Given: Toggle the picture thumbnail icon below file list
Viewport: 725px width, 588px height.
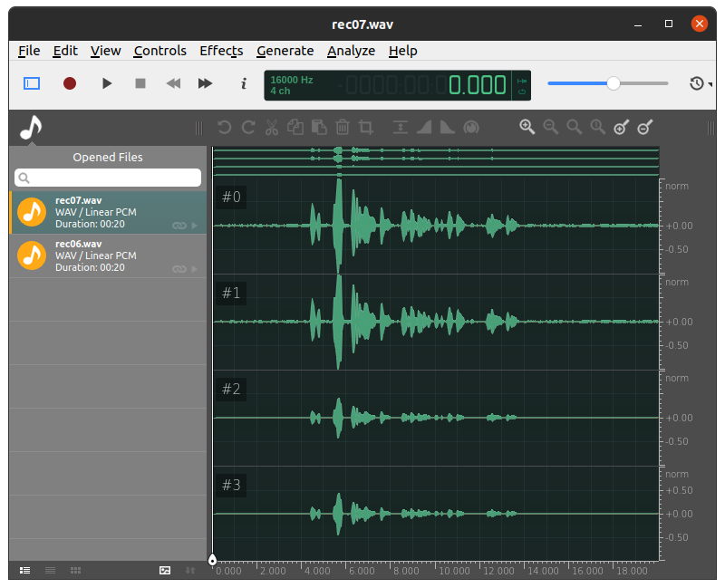Looking at the screenshot, I should tap(165, 571).
